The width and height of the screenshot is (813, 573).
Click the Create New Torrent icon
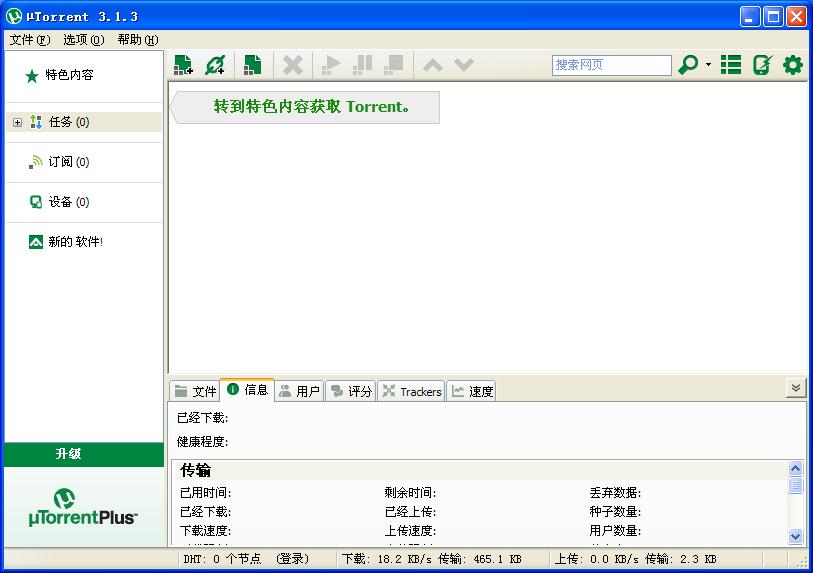[x=253, y=65]
